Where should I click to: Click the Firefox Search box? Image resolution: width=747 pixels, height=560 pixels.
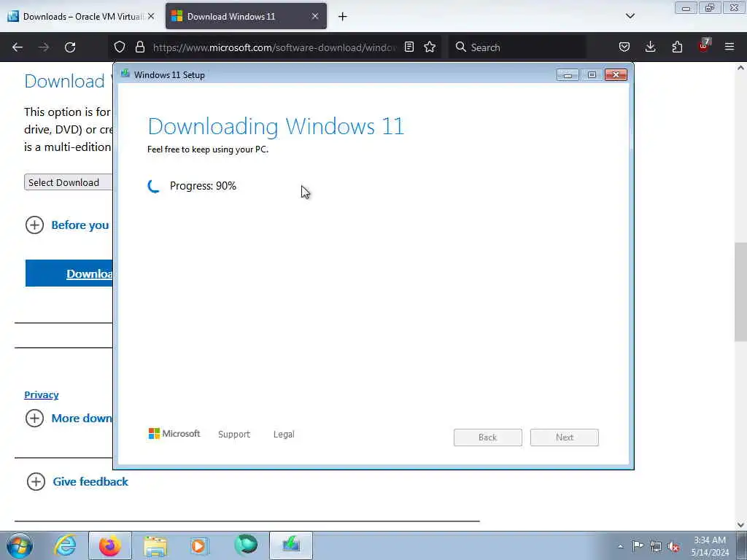click(517, 47)
